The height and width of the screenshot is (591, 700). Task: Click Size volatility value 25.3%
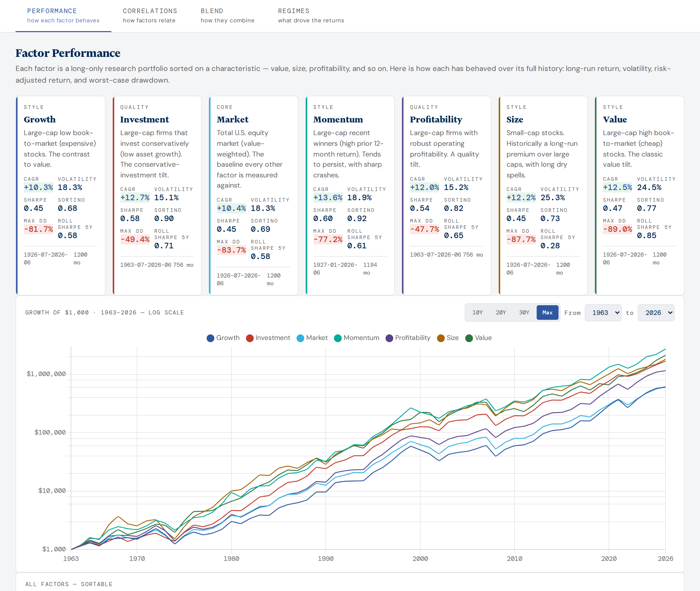click(x=553, y=198)
